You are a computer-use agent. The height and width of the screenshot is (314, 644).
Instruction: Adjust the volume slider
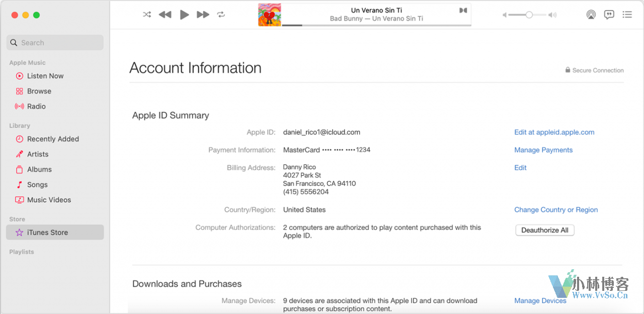tap(527, 15)
